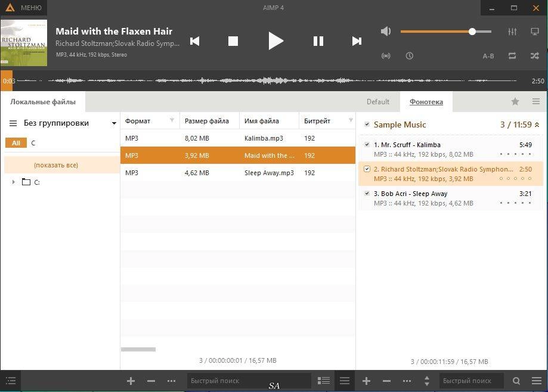Switch to the Default playlist tab

pyautogui.click(x=378, y=102)
